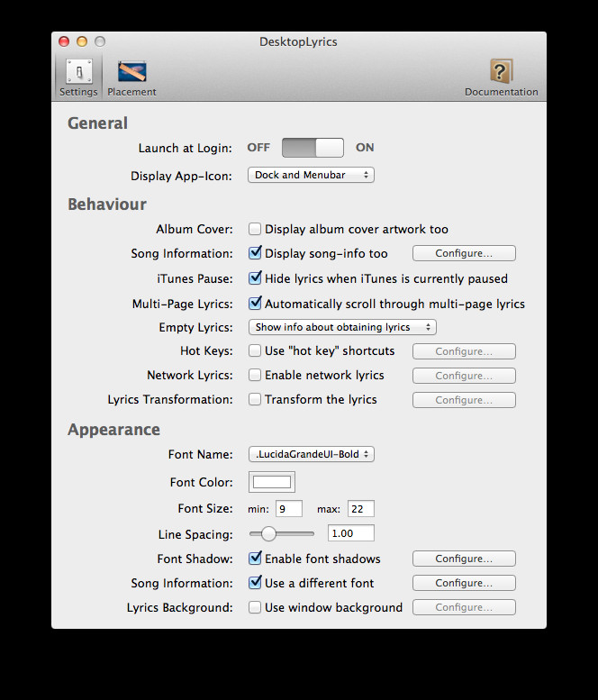Minimize the DesktopLyrics window
The height and width of the screenshot is (700, 598).
pyautogui.click(x=82, y=41)
